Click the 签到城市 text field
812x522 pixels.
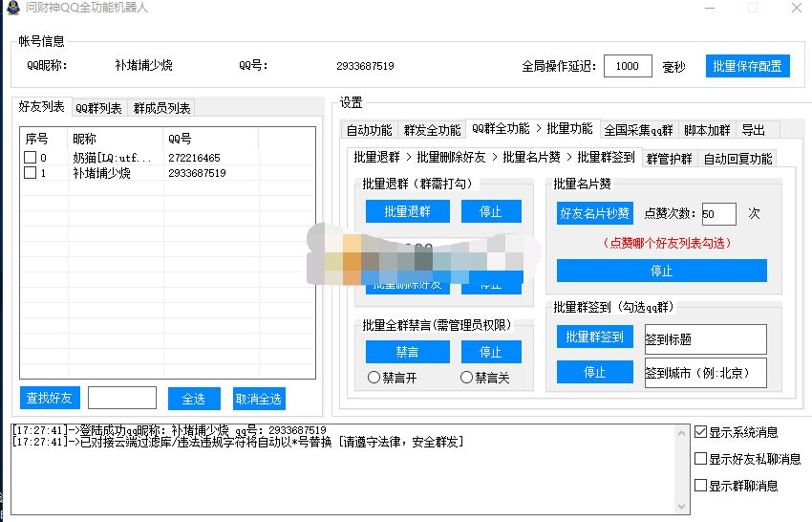pyautogui.click(x=705, y=373)
